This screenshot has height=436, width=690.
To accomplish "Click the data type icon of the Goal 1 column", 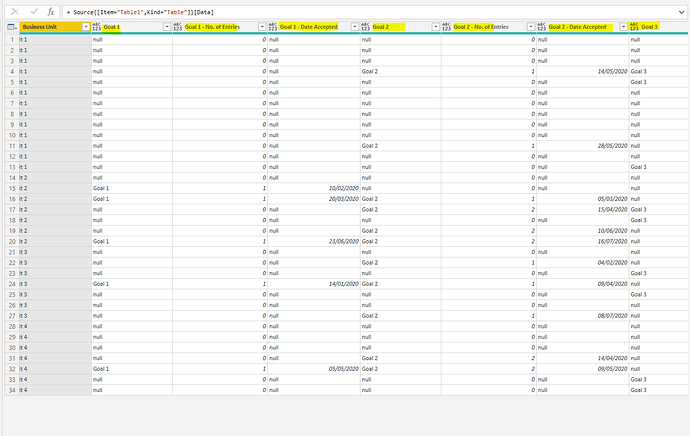I will tap(96, 27).
